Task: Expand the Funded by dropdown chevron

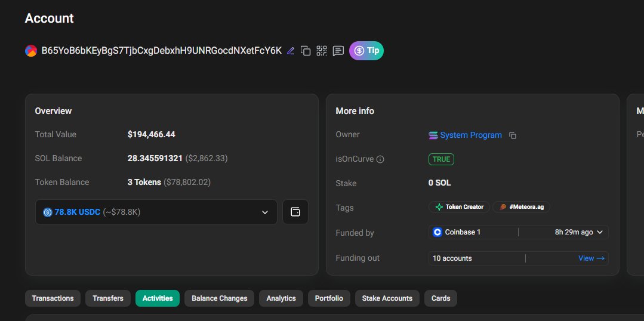Action: 600,232
